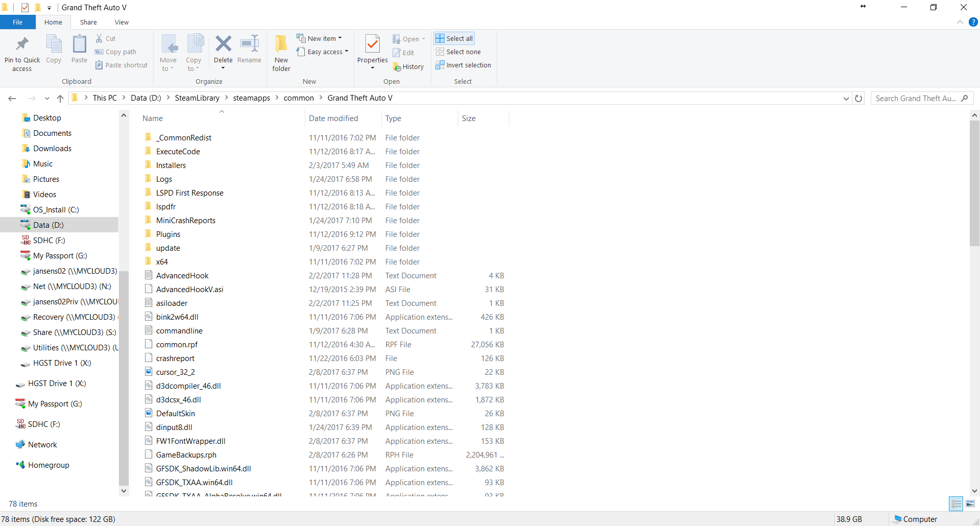This screenshot has width=980, height=526.
Task: Click the Delete icon in ribbon
Action: pos(223,45)
